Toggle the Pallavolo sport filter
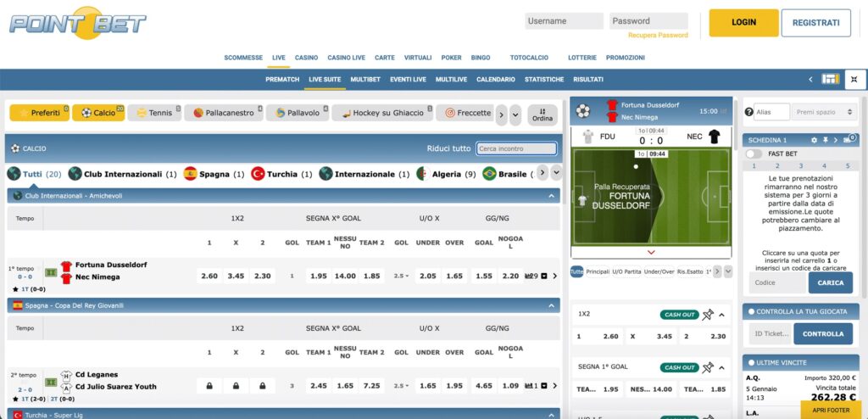Viewport: 868px width, 419px height. pos(298,113)
